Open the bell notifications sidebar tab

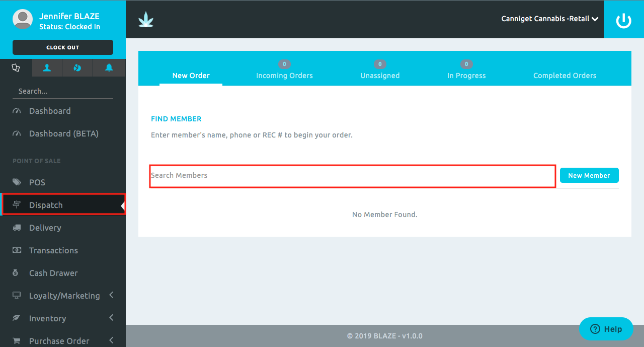[109, 68]
